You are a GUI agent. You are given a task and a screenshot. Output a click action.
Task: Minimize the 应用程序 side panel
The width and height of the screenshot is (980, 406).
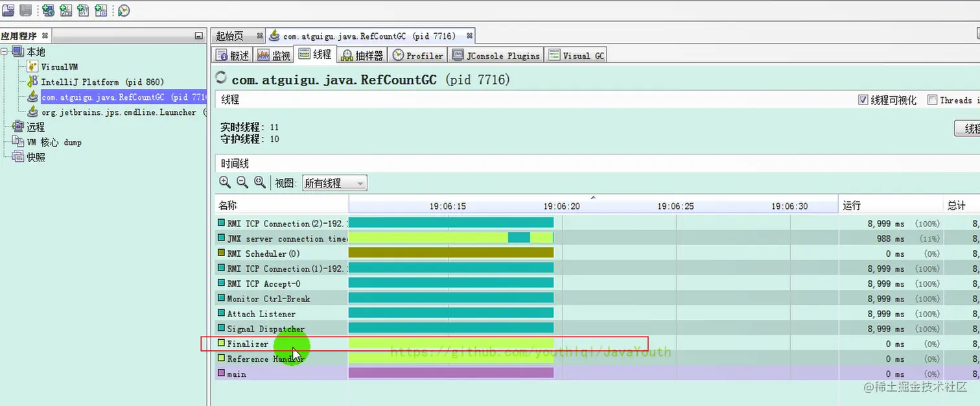coord(199,36)
